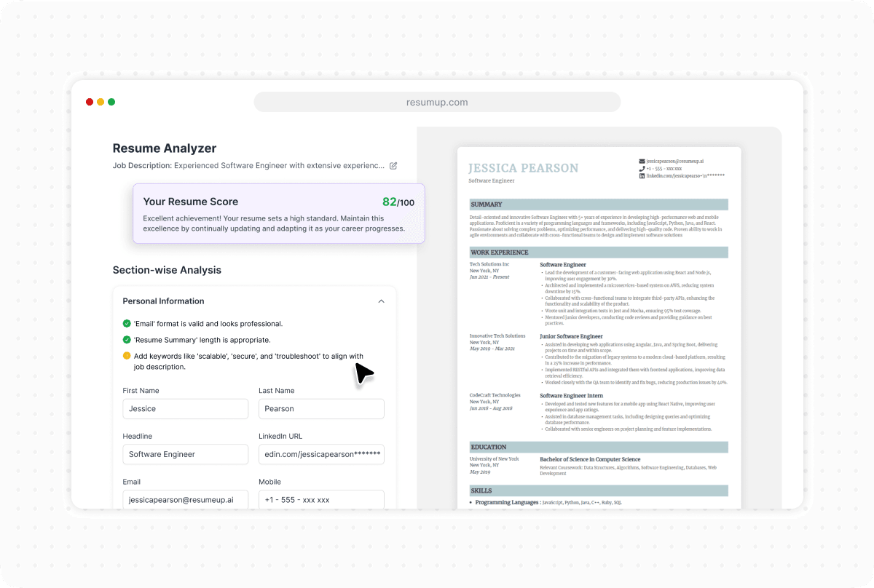Screen dimensions: 874x588
Task: Click the Last Name input field
Action: (x=321, y=408)
